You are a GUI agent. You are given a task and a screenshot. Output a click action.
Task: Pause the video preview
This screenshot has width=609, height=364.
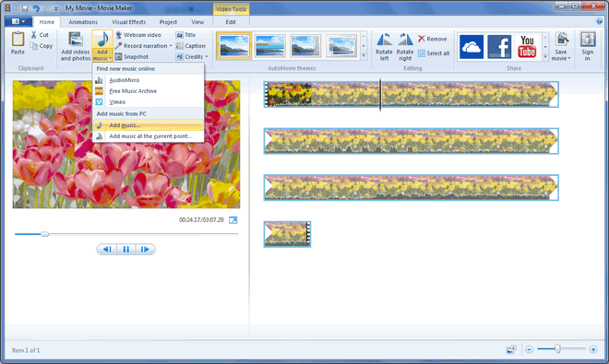(126, 249)
